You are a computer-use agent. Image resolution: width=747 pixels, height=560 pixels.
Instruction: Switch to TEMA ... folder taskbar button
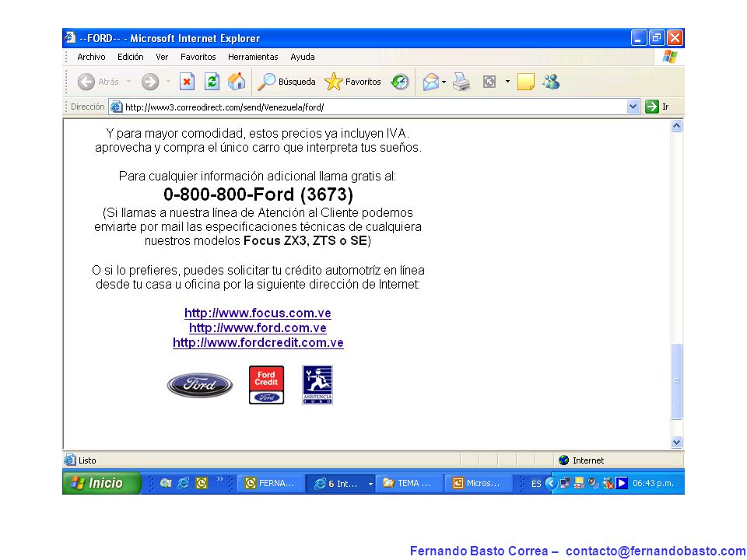coord(409,483)
